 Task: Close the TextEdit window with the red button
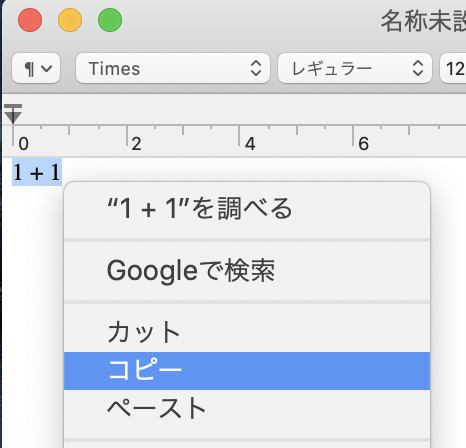(30, 20)
